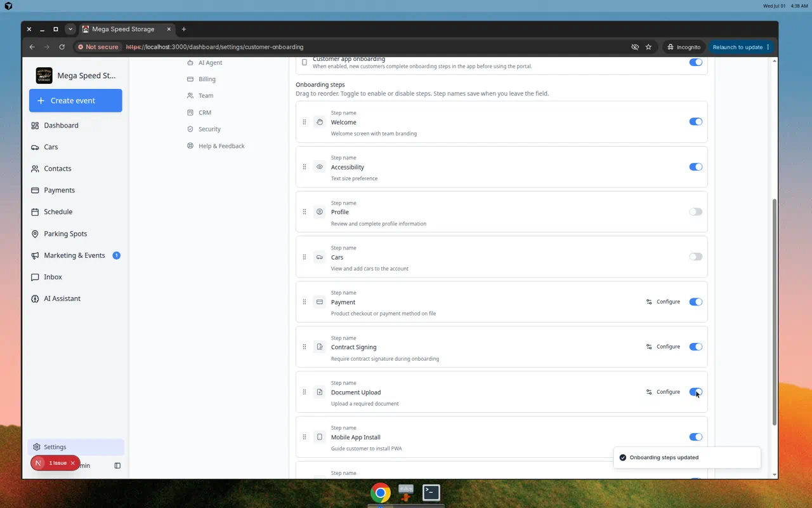Click the page vertical scrollbar
Screen dimensions: 812x508
[x=775, y=311]
